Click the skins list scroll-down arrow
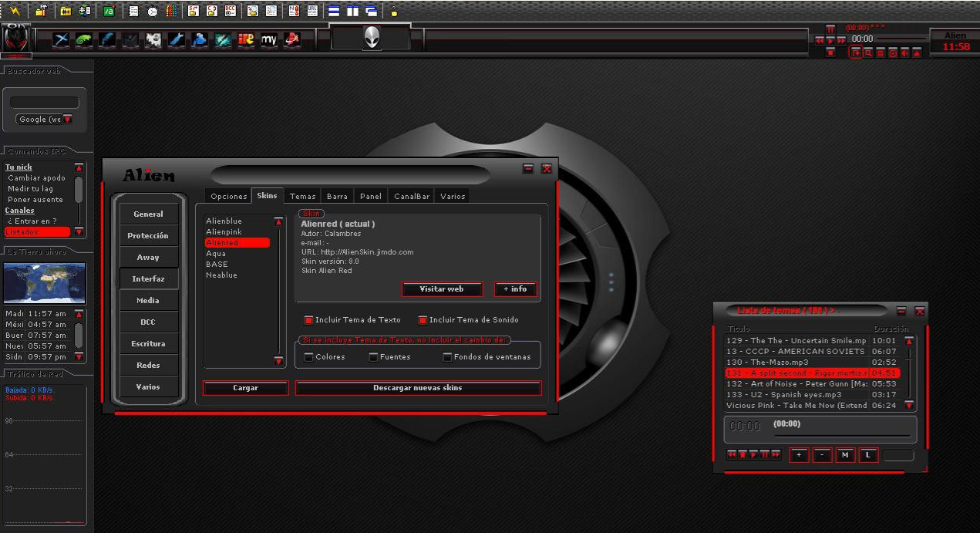 tap(278, 360)
